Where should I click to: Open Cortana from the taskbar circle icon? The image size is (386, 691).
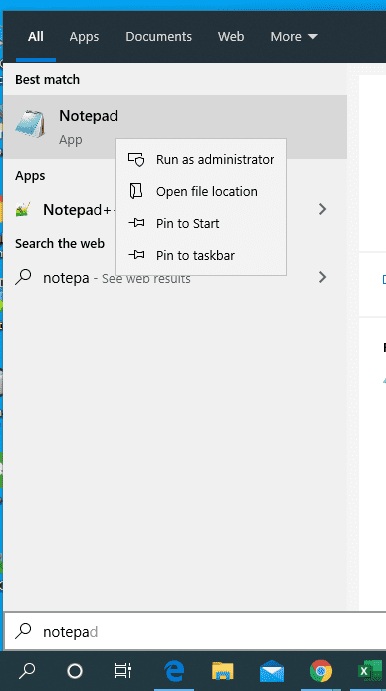coord(75,671)
